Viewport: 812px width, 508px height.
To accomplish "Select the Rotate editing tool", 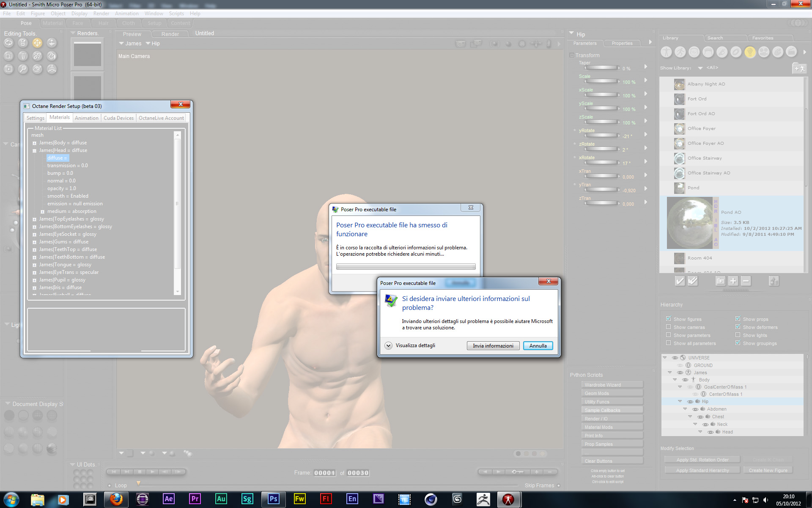I will pos(9,43).
